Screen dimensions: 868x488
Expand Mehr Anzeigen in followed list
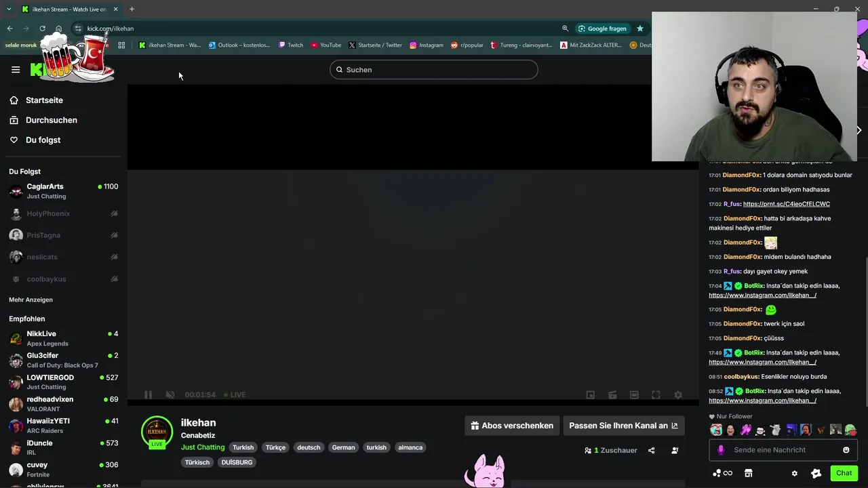coord(31,300)
